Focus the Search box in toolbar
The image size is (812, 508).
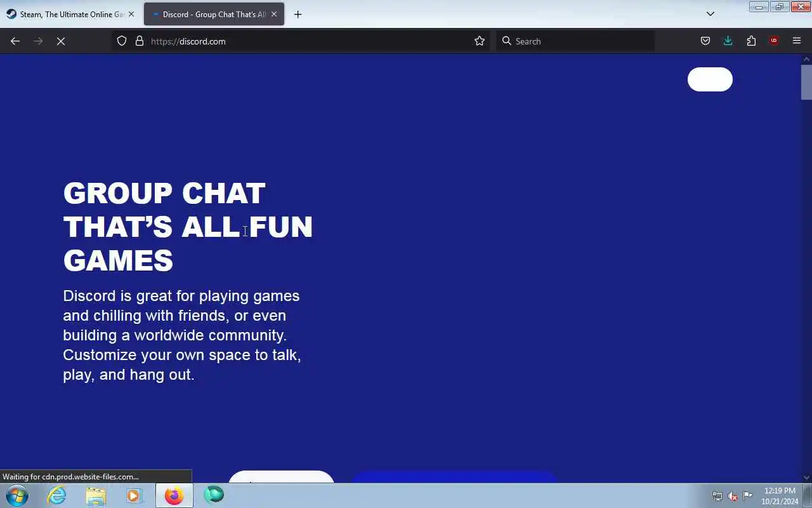575,41
